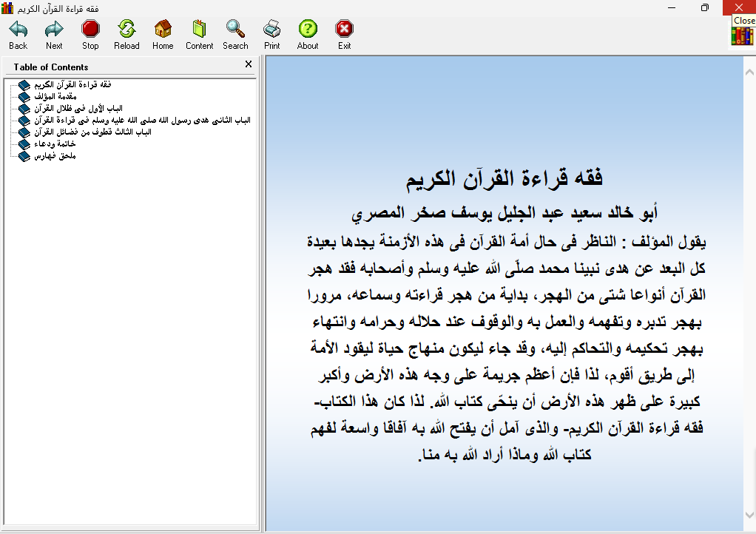Print the current page
Viewport: 756px width, 534px height.
[271, 35]
